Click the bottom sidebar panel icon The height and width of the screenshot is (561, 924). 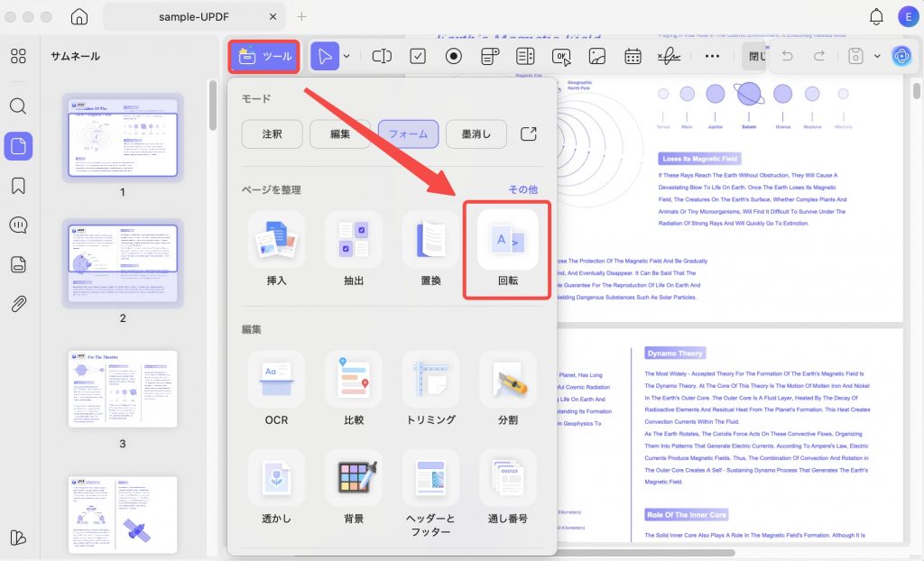[x=18, y=538]
